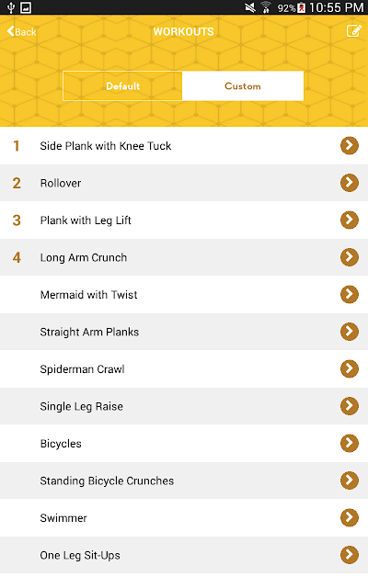Tap the edit workouts pencil icon
Screen dimensions: 368x588
click(353, 30)
